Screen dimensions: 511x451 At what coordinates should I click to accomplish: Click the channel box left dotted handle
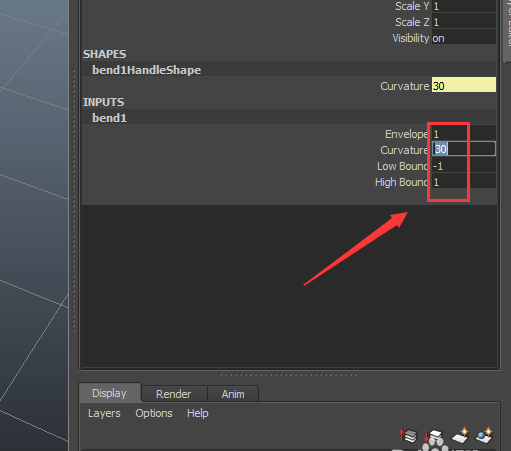(74, 200)
